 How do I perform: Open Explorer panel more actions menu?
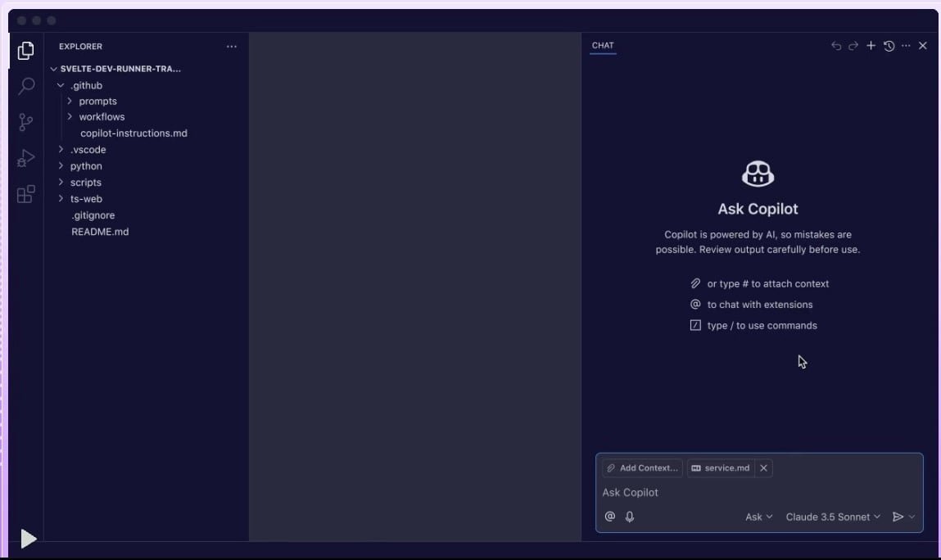tap(232, 46)
